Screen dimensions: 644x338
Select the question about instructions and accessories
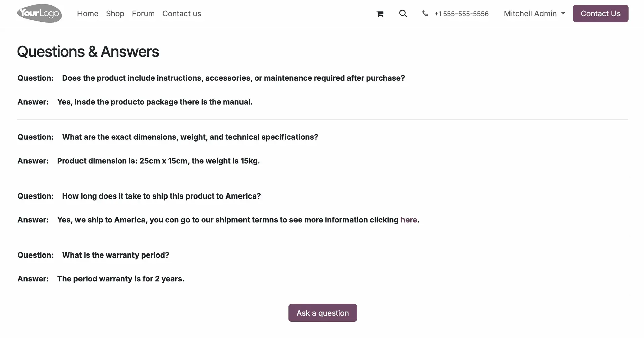(x=233, y=78)
